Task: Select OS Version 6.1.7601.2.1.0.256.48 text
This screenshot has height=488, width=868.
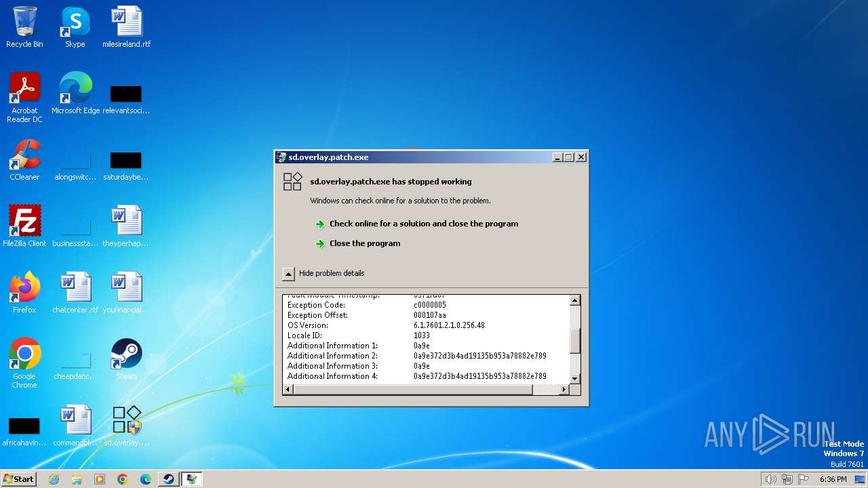Action: point(449,325)
